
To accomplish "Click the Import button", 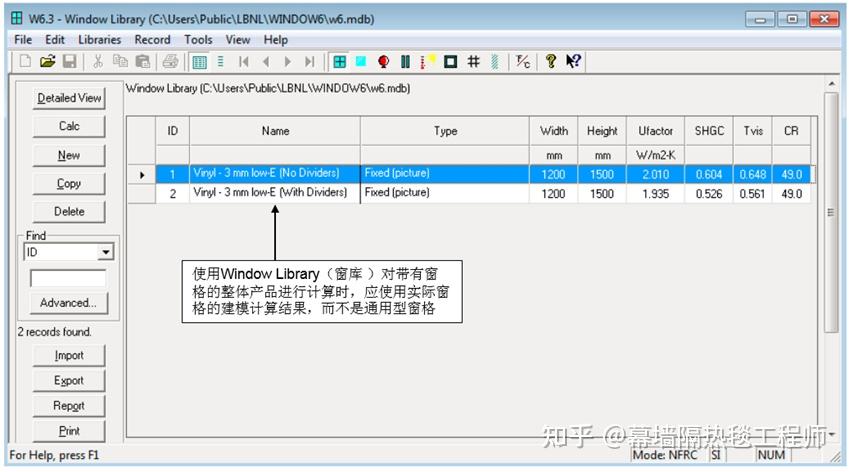I will tap(69, 356).
